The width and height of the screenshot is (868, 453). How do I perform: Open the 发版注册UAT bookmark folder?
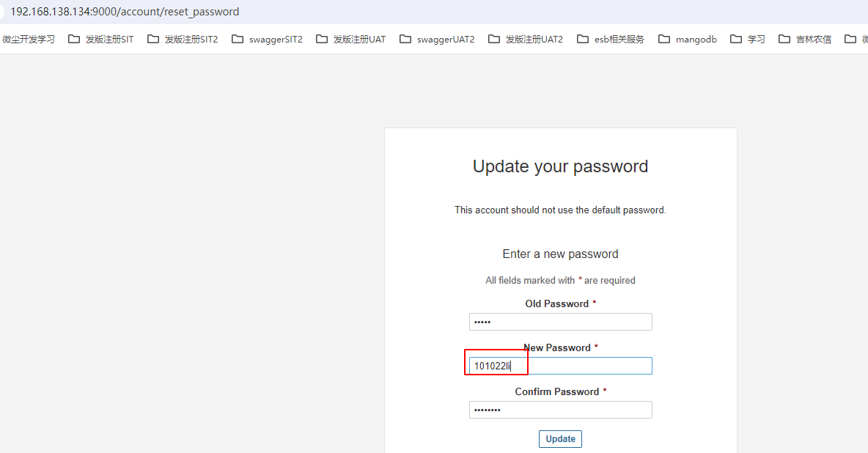point(351,39)
